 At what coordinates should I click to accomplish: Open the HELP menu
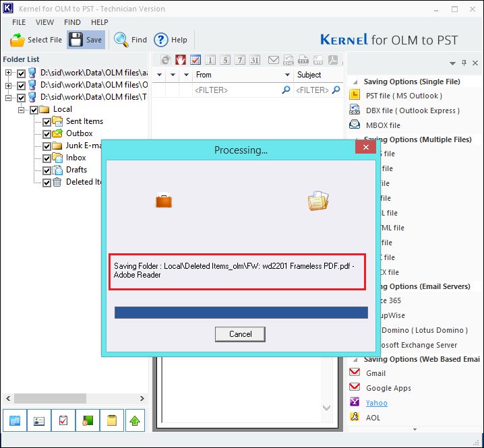[99, 22]
